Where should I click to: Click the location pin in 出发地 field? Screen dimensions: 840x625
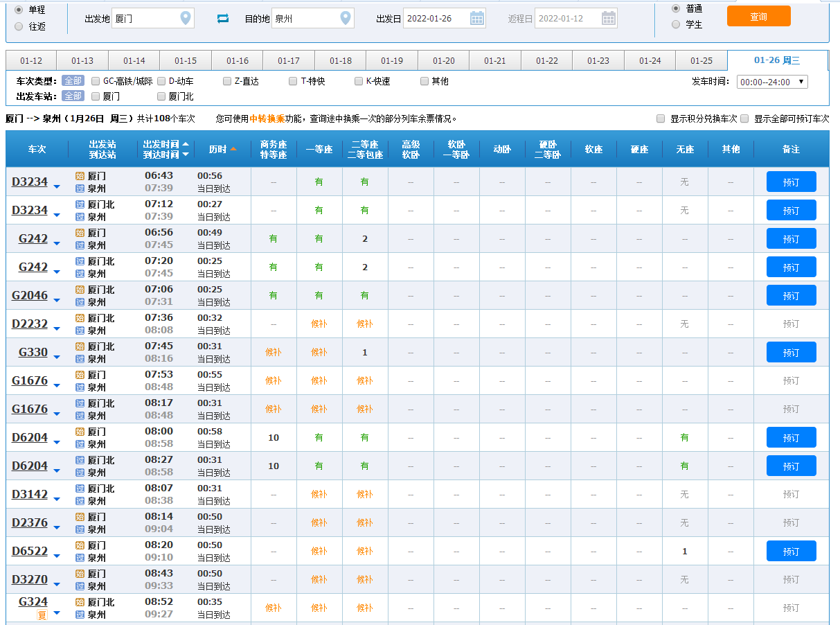pos(185,19)
